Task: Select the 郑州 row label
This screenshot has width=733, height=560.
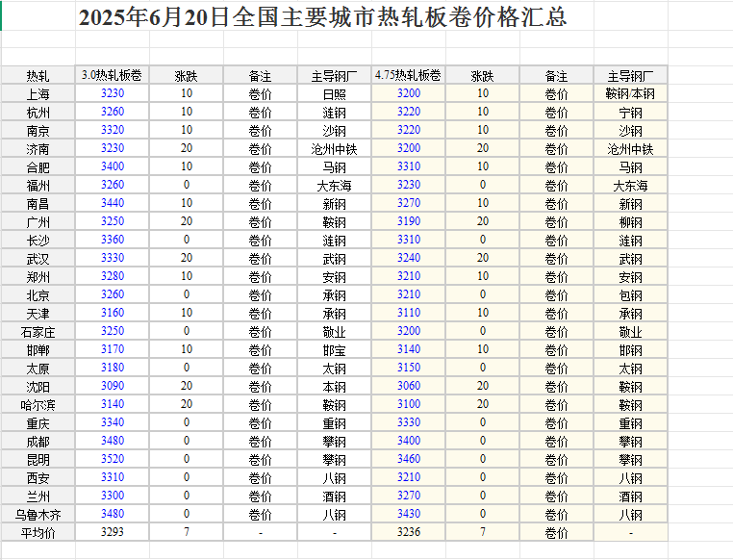Action: [x=38, y=276]
